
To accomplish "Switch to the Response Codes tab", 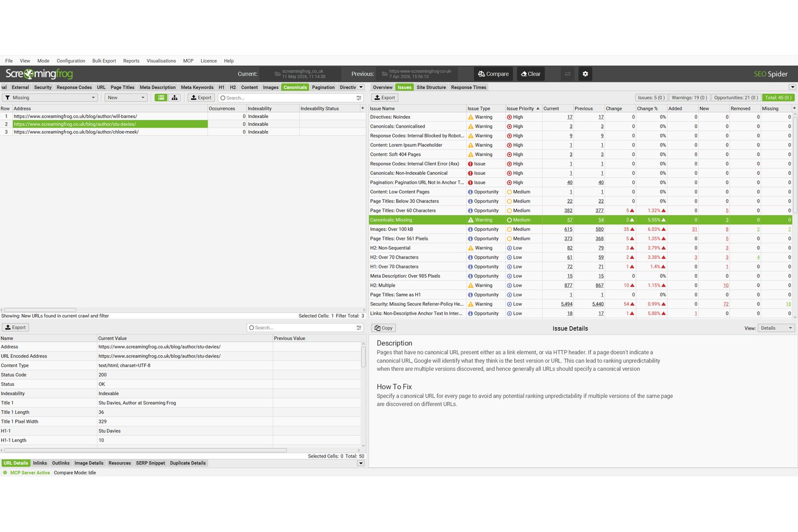I will click(74, 87).
